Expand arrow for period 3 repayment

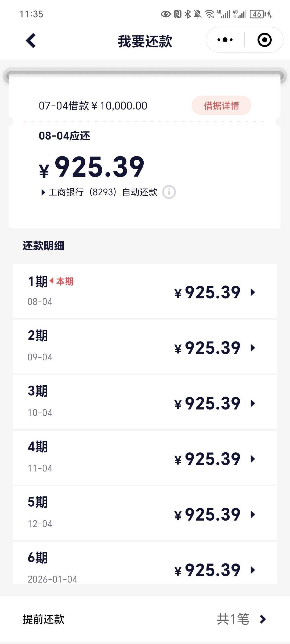click(x=253, y=403)
